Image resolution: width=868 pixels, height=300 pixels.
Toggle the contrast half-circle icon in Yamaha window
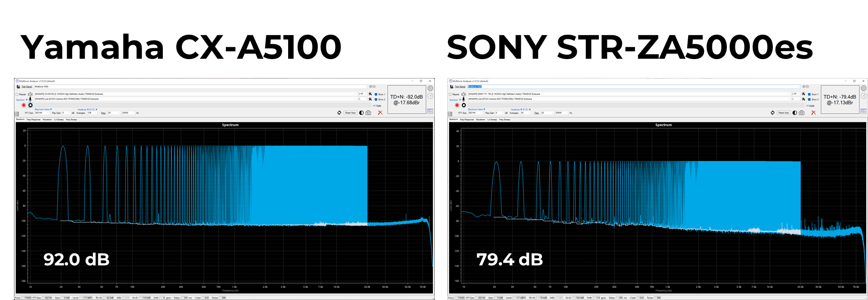(361, 113)
